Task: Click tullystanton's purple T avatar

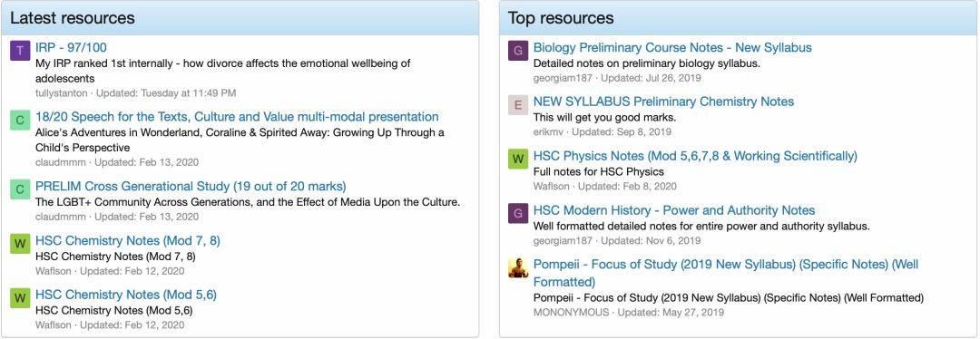Action: tap(20, 51)
